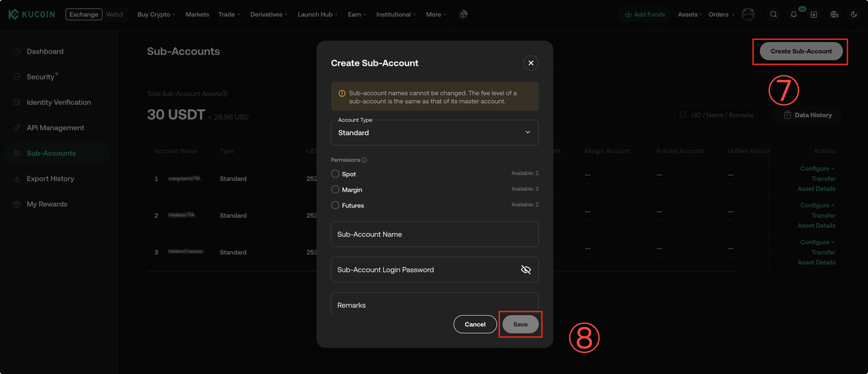Open the language and currency globe icon
The width and height of the screenshot is (868, 374).
coord(834,14)
